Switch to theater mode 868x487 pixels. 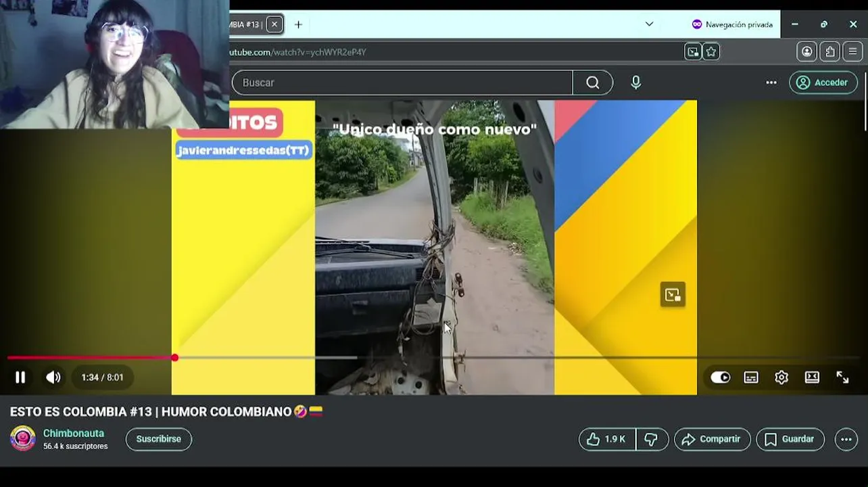point(812,377)
